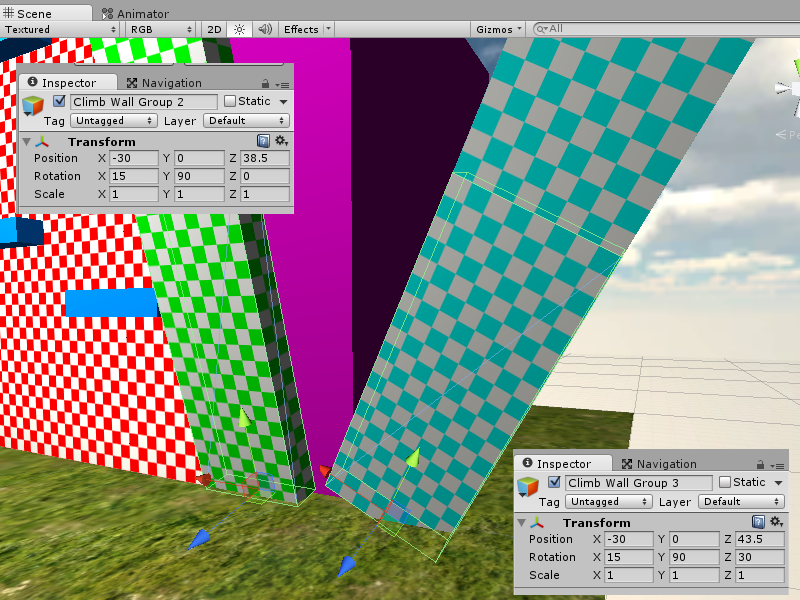
Task: Toggle 2D view mode in the Scene toolbar
Action: (x=213, y=29)
